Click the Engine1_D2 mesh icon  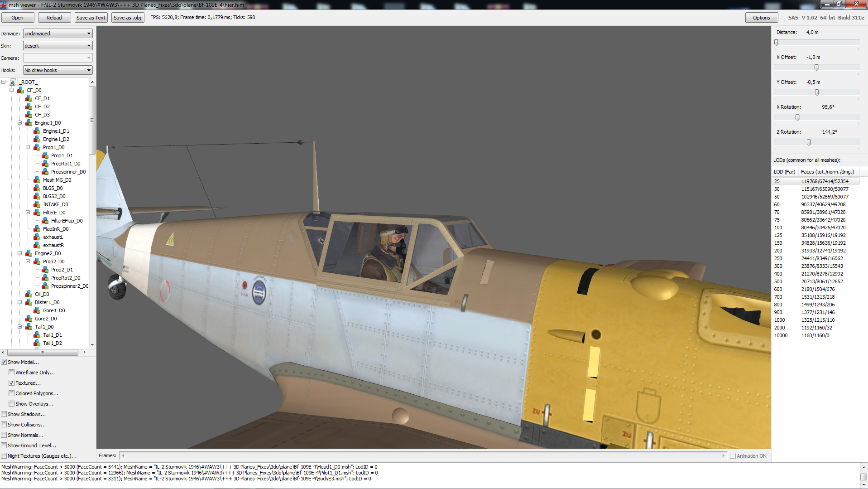[37, 139]
